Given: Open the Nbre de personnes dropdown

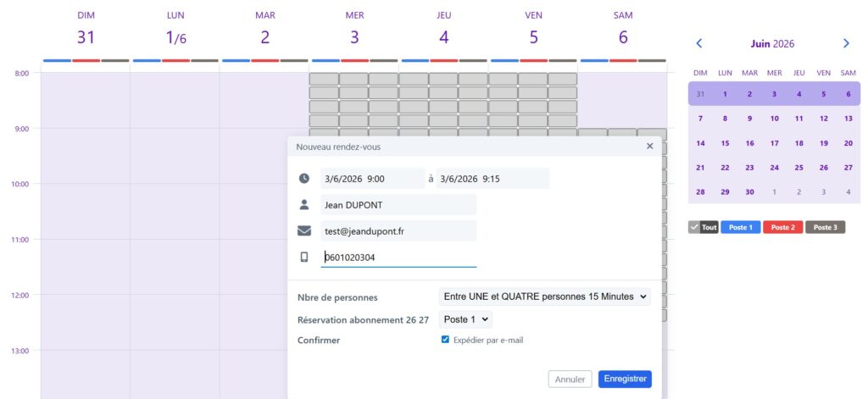Looking at the screenshot, I should tap(545, 296).
